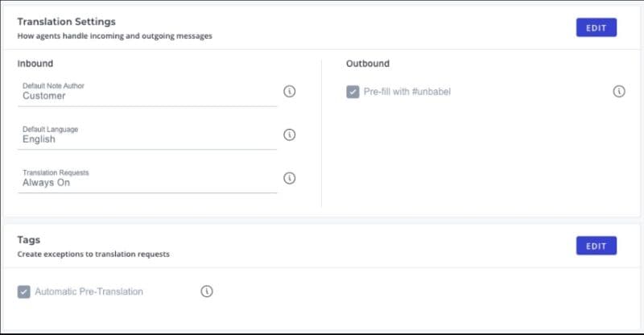Click the Translation Settings heading

(67, 22)
